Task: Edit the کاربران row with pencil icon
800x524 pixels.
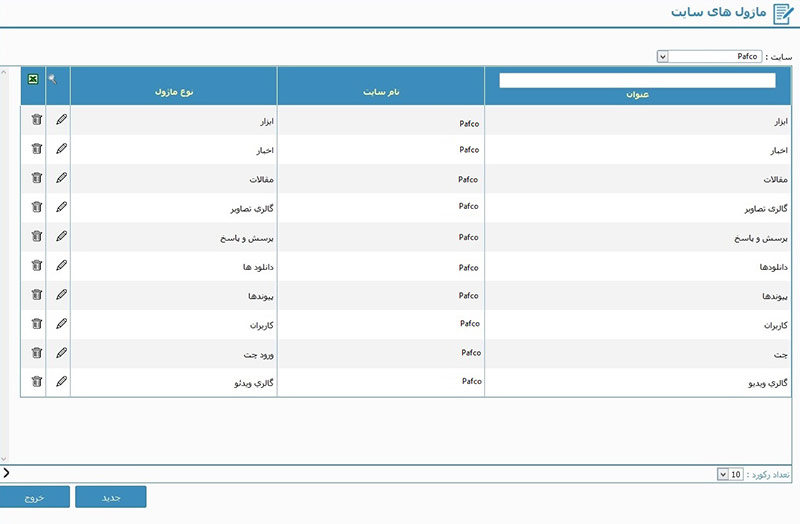Action: 62,323
